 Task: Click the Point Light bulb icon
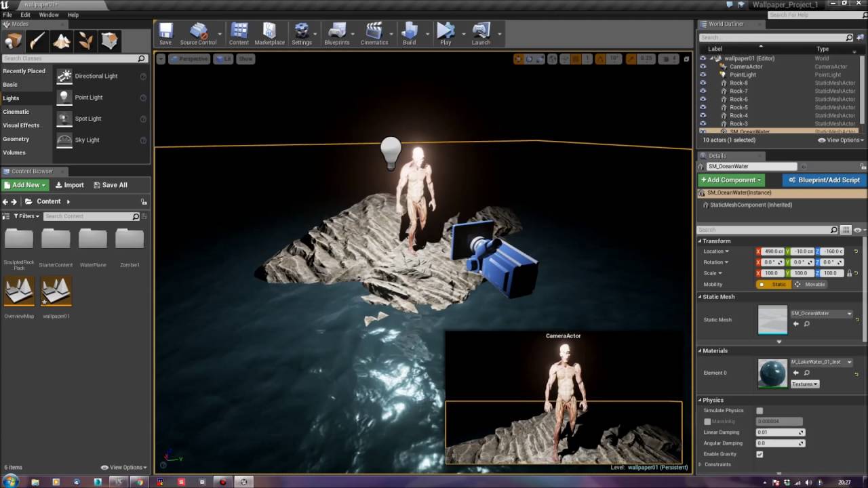[64, 97]
